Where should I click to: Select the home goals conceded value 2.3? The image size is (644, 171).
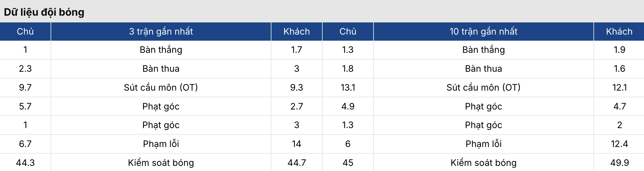tap(25, 69)
